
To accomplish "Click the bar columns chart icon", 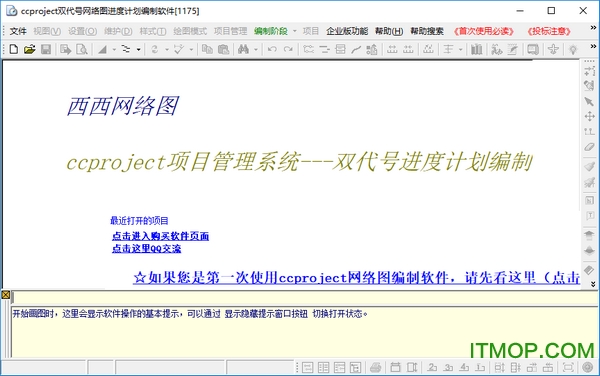I will coord(476,49).
